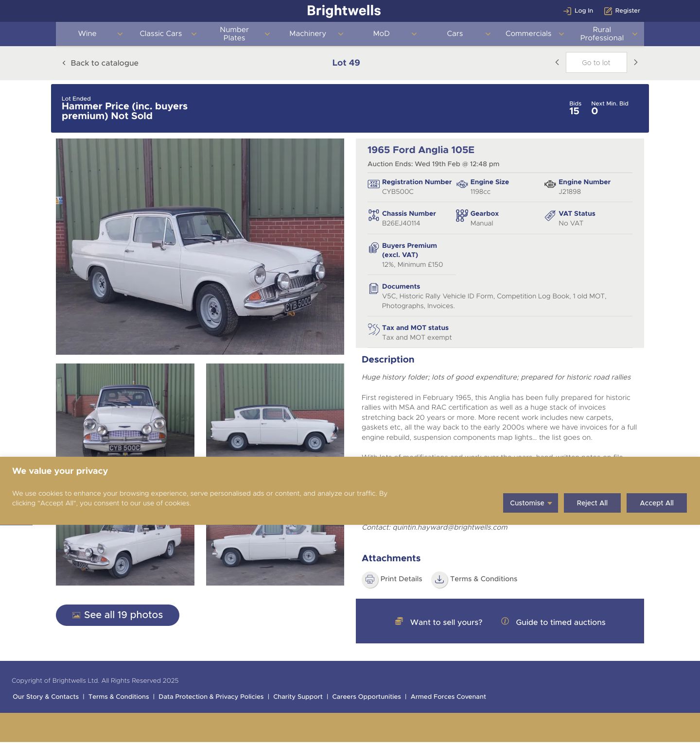Open the Rural Professional navigation item
This screenshot has height=743, width=700.
pos(602,34)
